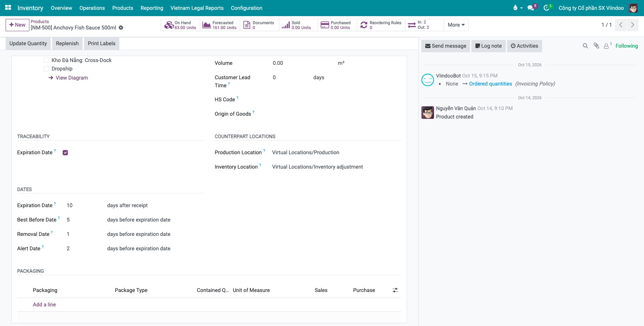Image resolution: width=644 pixels, height=326 pixels.
Task: Click the Replenish button
Action: pyautogui.click(x=67, y=43)
